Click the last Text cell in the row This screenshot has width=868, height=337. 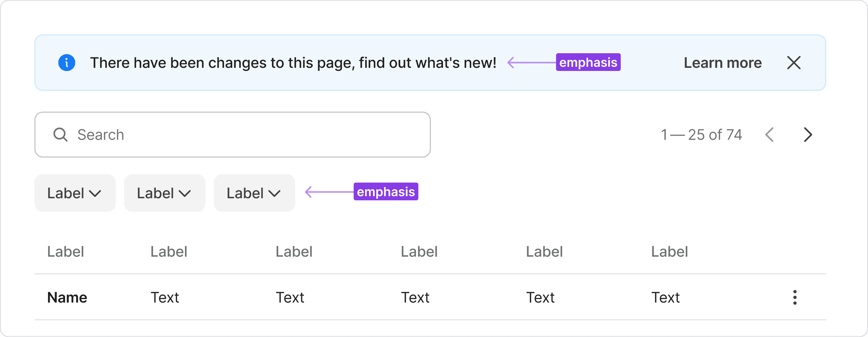(x=665, y=298)
